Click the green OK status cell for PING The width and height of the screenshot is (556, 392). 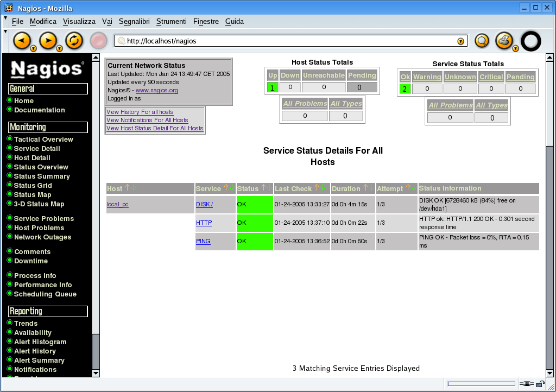(255, 242)
